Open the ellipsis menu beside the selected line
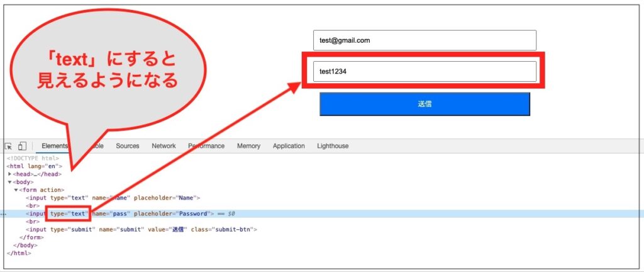644x272 pixels. click(x=3, y=214)
